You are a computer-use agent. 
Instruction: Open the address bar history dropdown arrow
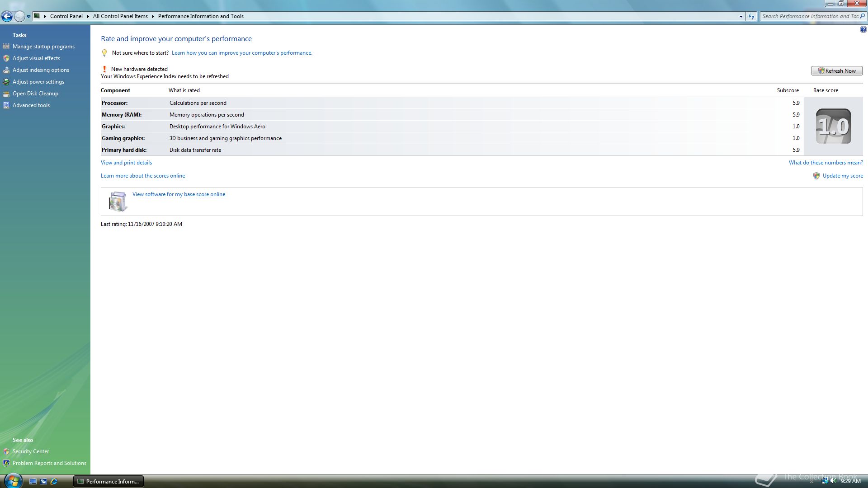741,16
